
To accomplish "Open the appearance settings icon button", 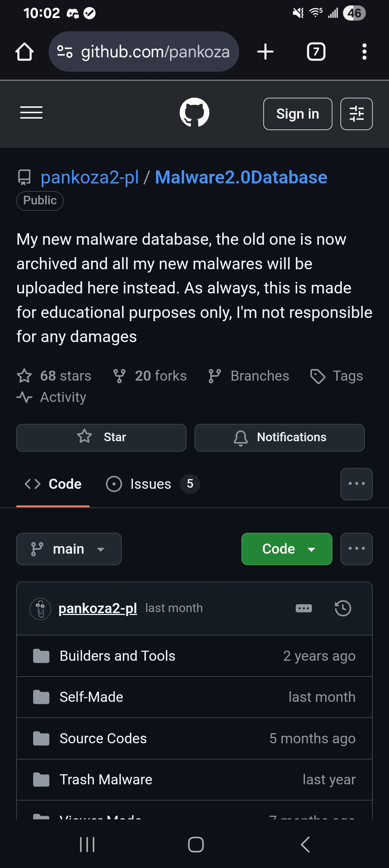I will pos(356,114).
